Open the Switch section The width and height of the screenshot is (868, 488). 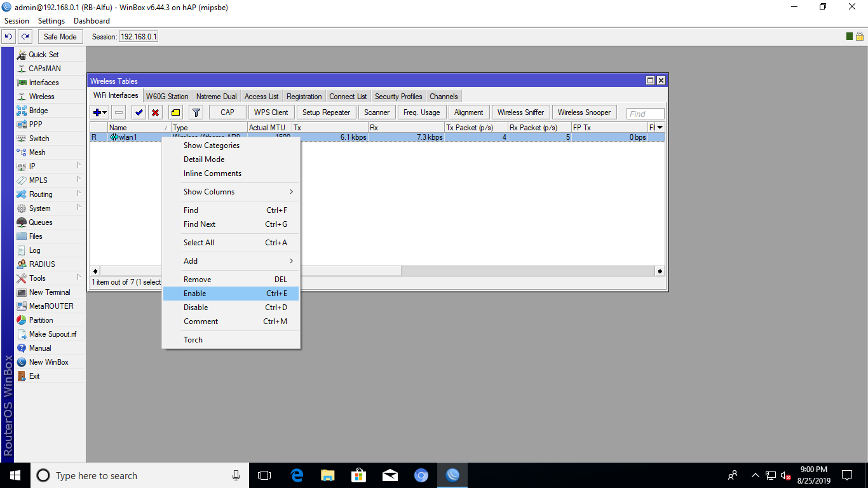[x=50, y=139]
